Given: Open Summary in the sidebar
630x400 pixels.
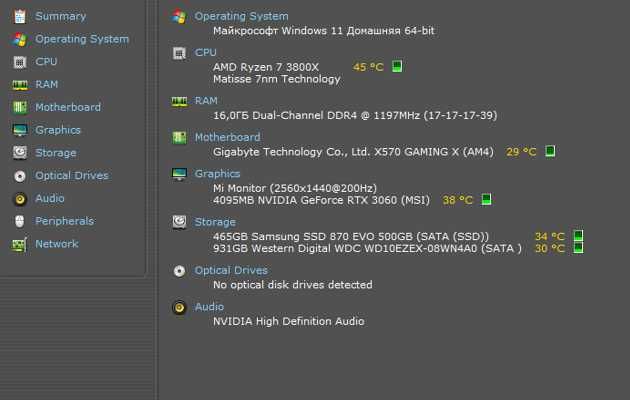Looking at the screenshot, I should coord(60,16).
